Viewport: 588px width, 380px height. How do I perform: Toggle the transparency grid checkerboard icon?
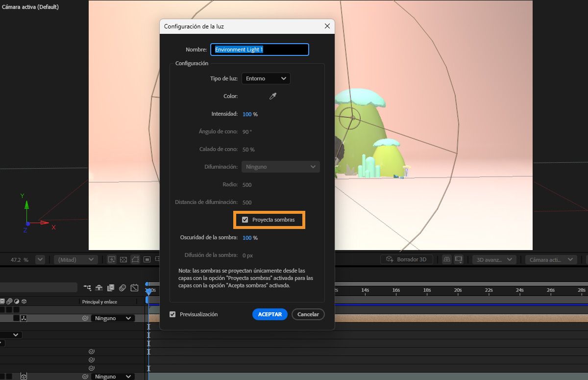coord(123,259)
